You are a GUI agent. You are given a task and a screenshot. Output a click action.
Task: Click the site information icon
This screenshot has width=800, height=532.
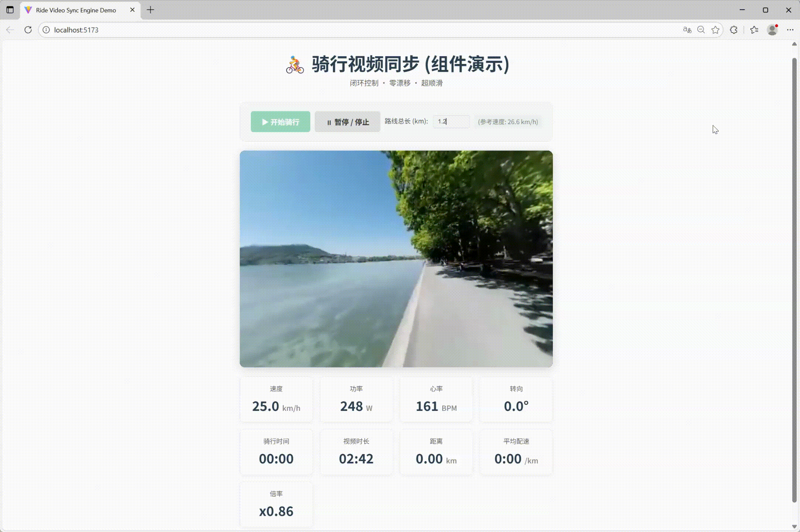(x=46, y=30)
